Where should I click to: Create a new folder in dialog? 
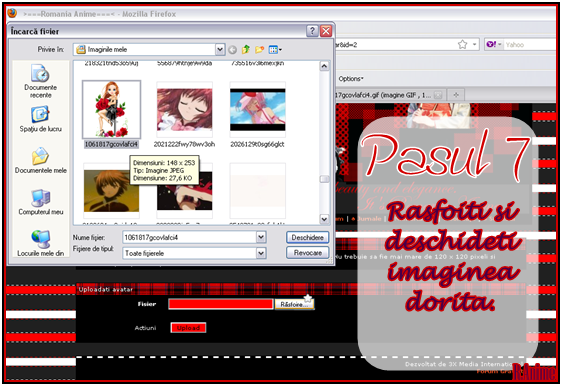point(259,49)
